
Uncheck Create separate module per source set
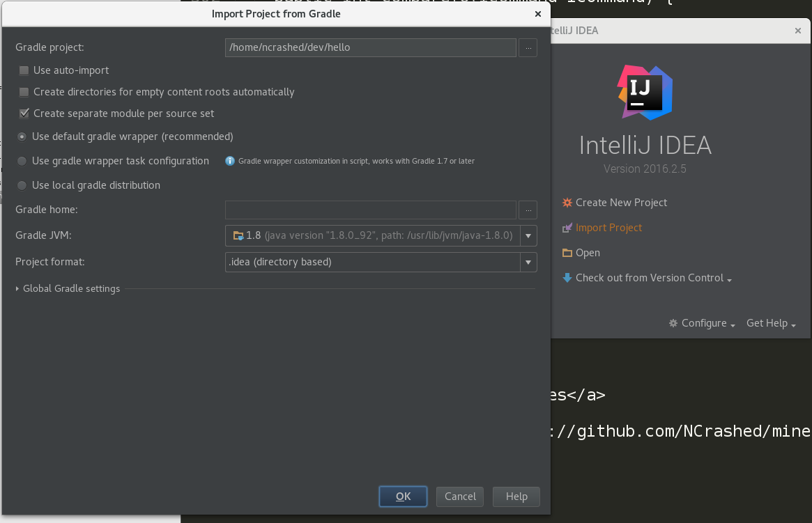click(x=24, y=114)
